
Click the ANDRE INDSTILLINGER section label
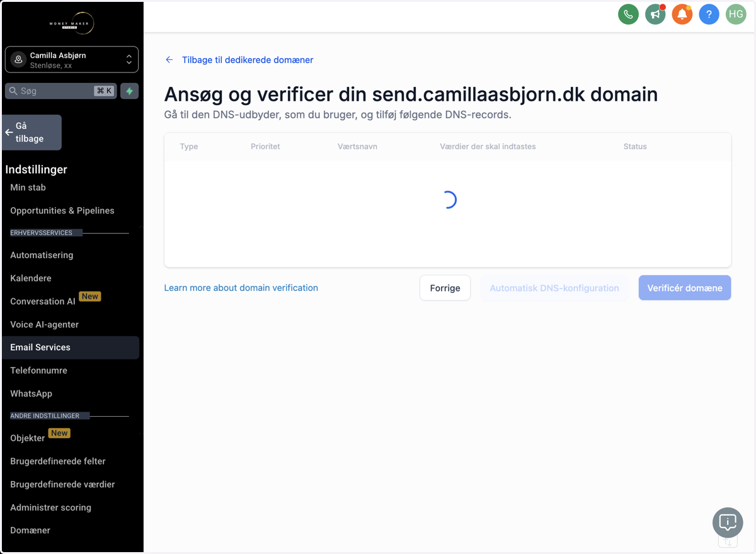(x=45, y=416)
